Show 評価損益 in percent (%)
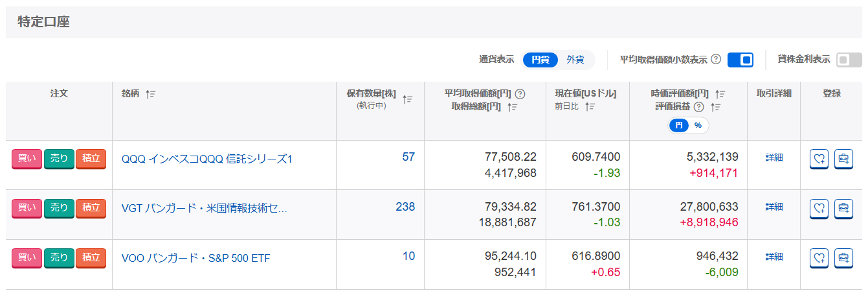The width and height of the screenshot is (868, 293). (698, 126)
